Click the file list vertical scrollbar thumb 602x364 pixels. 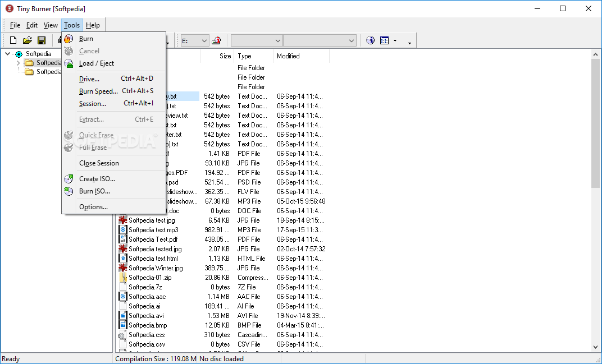tap(595, 123)
